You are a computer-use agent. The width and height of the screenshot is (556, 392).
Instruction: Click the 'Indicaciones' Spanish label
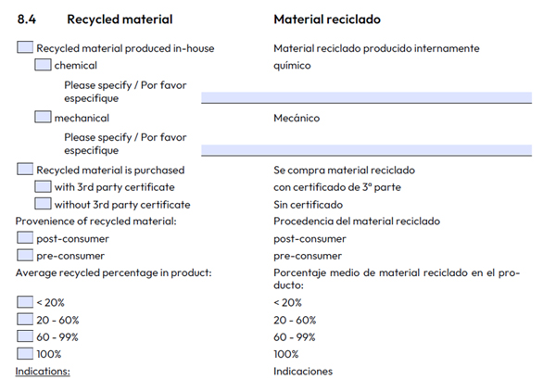coord(303,372)
